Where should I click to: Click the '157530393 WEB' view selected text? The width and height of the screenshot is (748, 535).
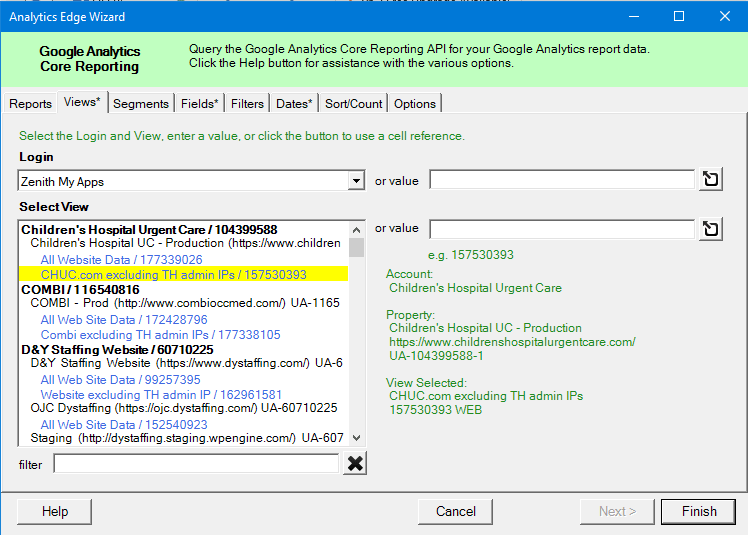pyautogui.click(x=436, y=410)
